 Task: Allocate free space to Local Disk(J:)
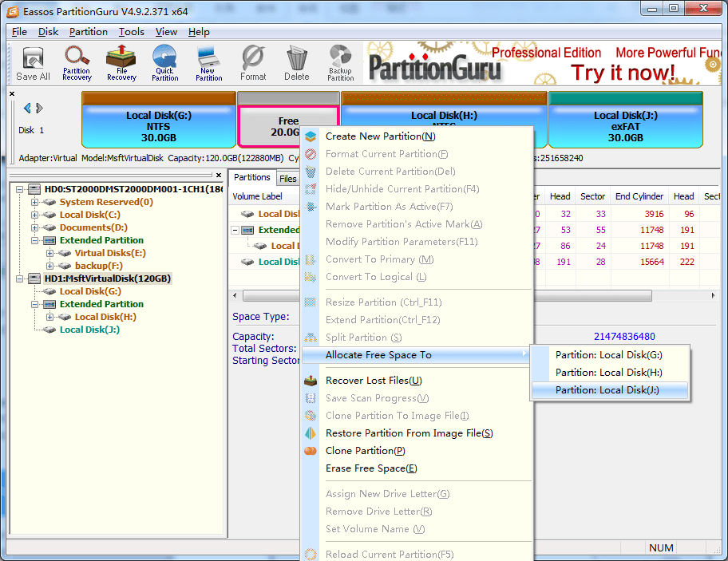point(609,390)
